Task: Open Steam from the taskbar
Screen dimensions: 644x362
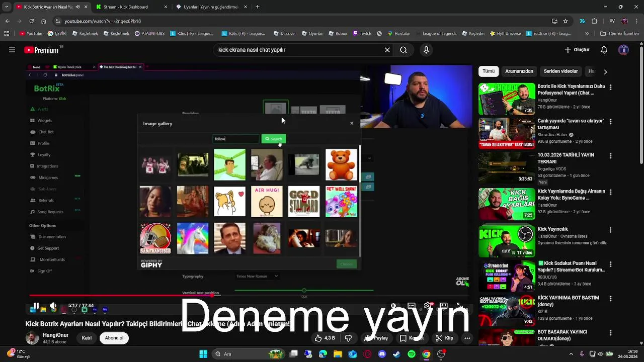Action: click(396, 354)
